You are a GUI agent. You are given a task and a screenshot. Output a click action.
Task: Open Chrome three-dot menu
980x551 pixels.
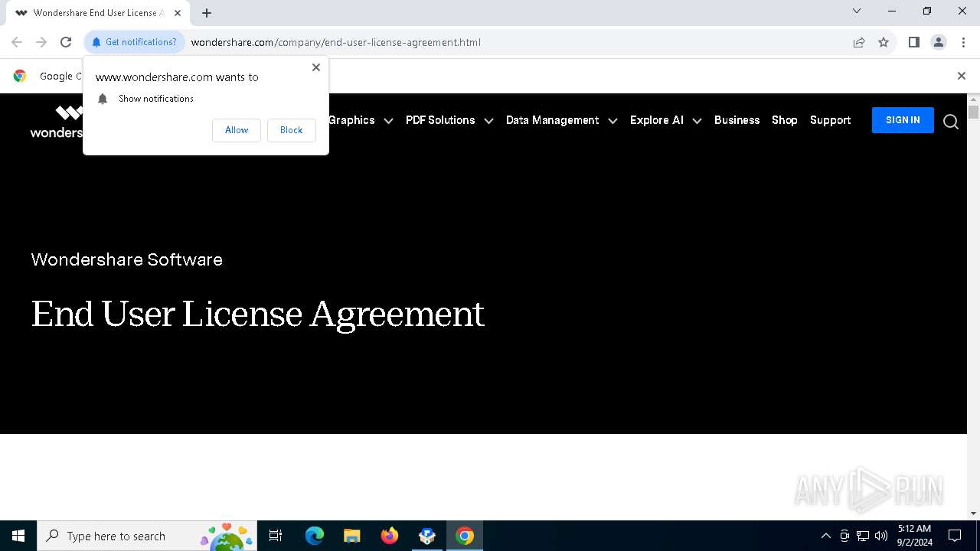(x=963, y=42)
